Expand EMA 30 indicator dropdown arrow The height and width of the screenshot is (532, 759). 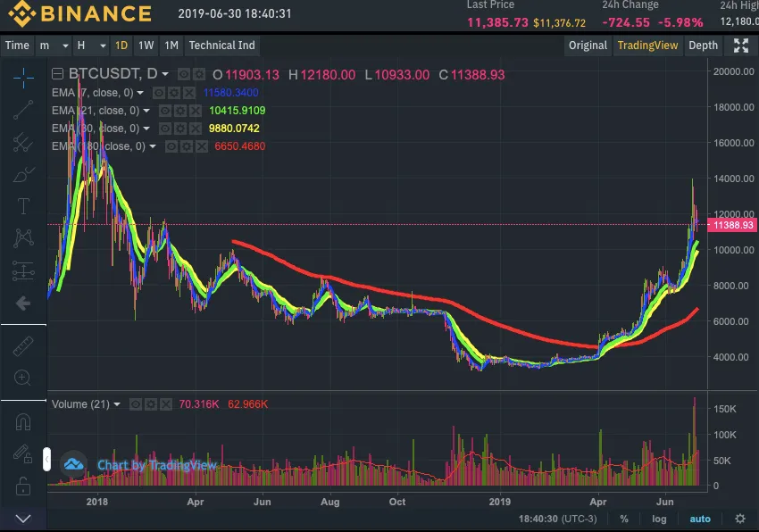click(146, 129)
